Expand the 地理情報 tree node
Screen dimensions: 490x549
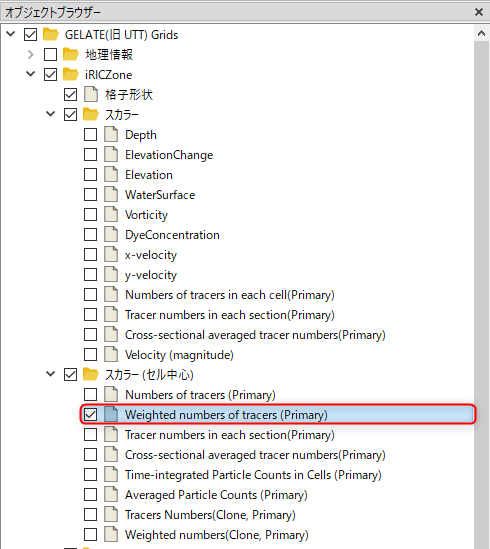[x=31, y=54]
